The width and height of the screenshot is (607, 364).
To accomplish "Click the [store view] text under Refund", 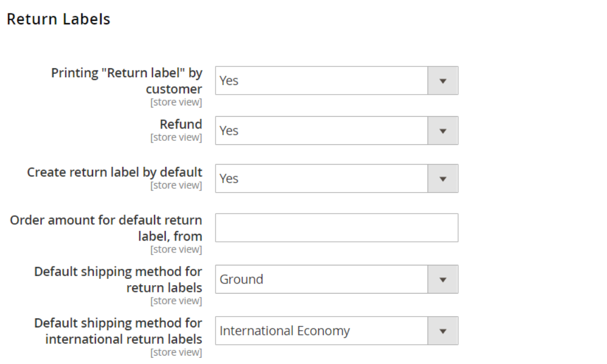I will click(x=176, y=137).
